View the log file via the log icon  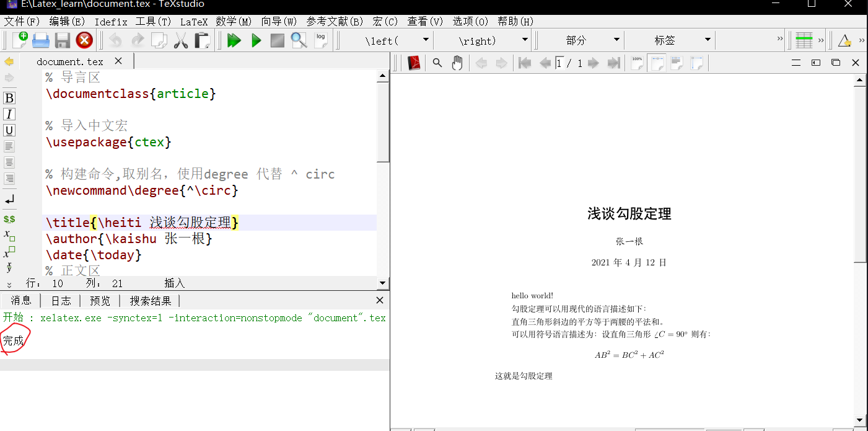320,40
